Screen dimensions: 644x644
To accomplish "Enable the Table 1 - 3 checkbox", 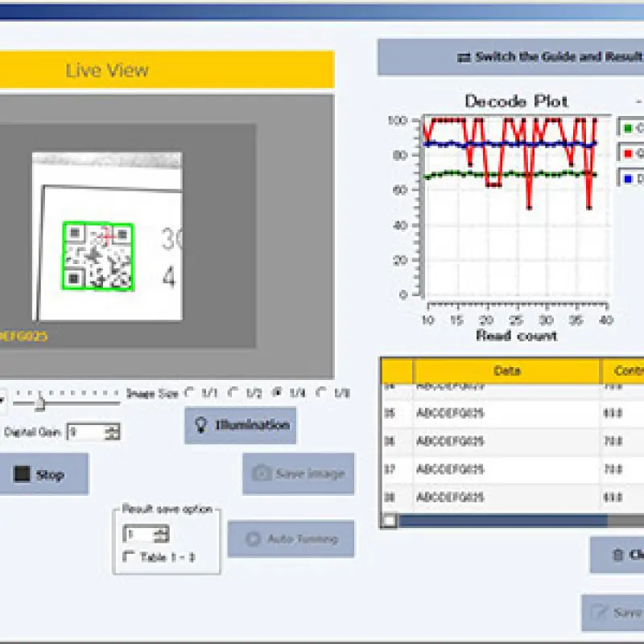I will point(129,556).
